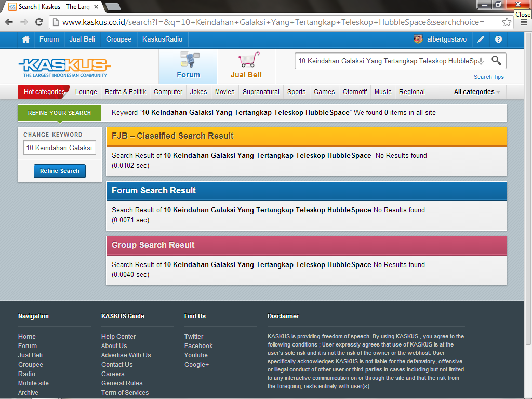Screen dimensions: 532x399
Task: Click the microphone voice search icon
Action: (481, 61)
